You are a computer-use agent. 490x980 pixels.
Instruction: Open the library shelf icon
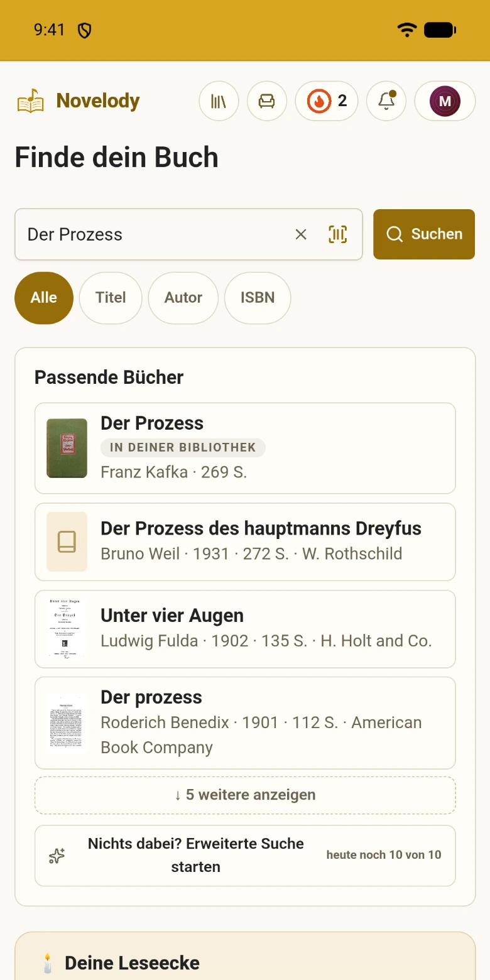point(219,101)
